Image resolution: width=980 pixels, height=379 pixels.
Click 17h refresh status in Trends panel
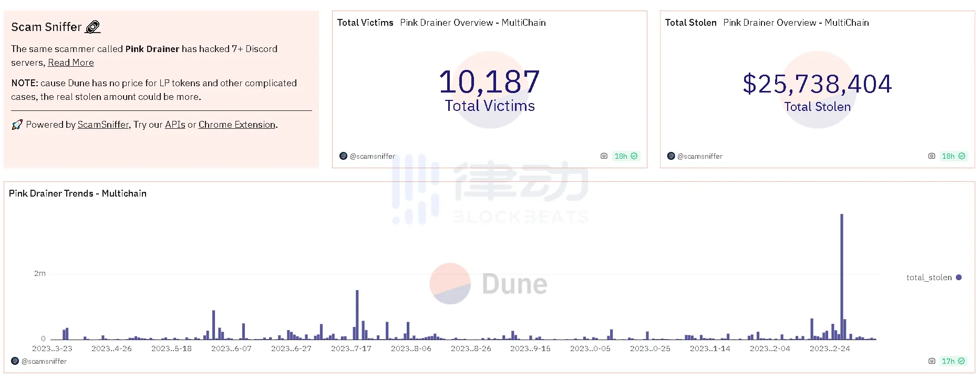click(953, 361)
